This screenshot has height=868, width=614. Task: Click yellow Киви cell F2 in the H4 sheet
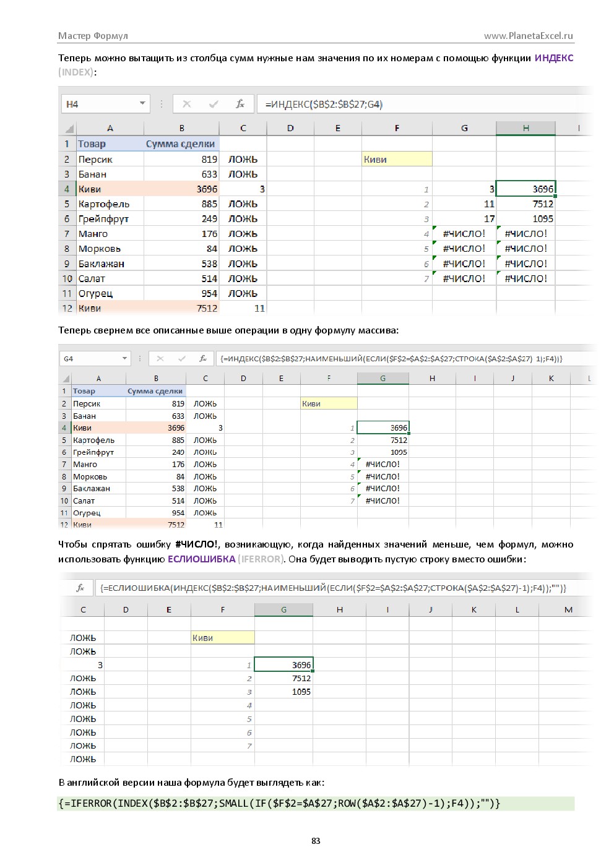(397, 159)
